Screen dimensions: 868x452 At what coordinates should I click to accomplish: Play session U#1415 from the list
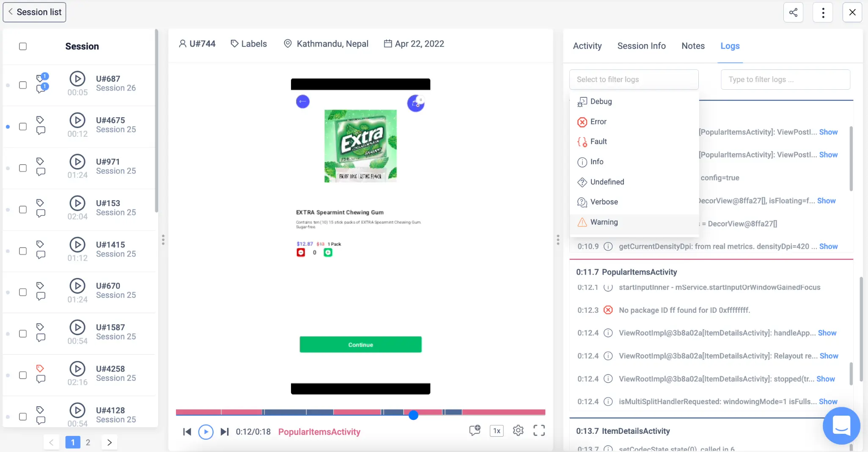click(x=77, y=245)
